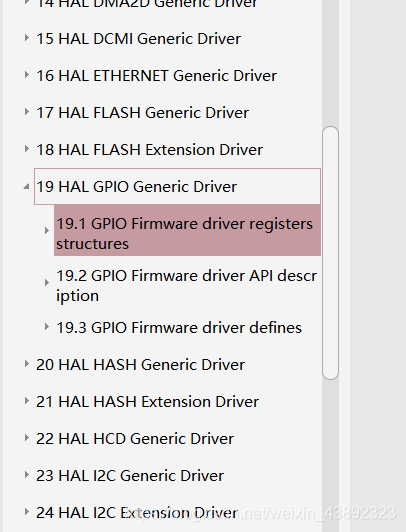Collapse the 19 HAL GPIO Generic Driver node

click(x=26, y=186)
